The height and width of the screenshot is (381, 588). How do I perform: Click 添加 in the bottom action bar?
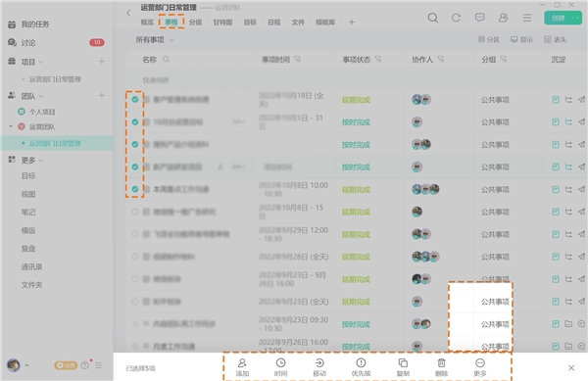click(242, 367)
